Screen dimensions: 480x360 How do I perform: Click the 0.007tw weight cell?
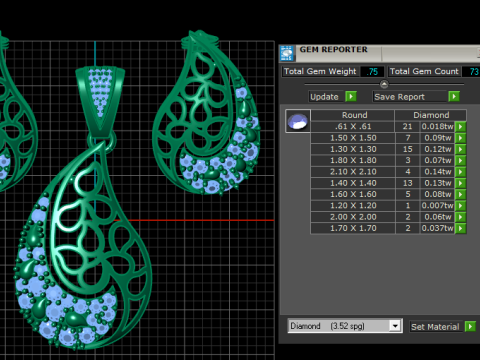click(437, 206)
